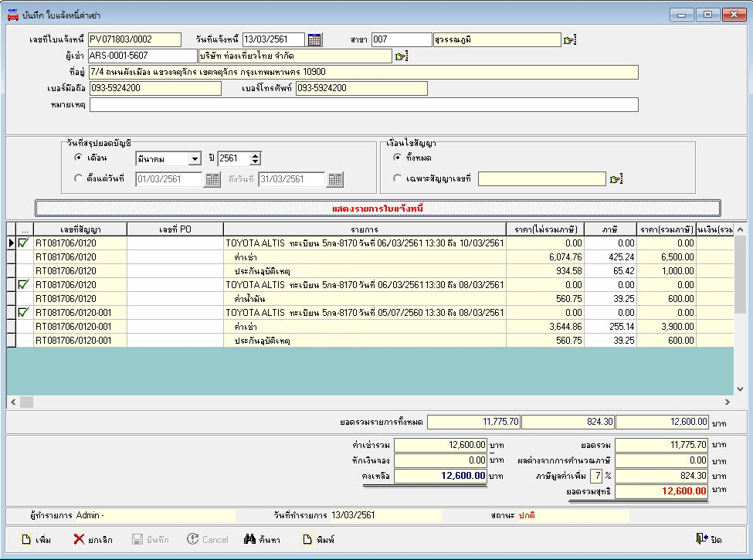Open calendar for start date 01/03/2561

click(212, 180)
